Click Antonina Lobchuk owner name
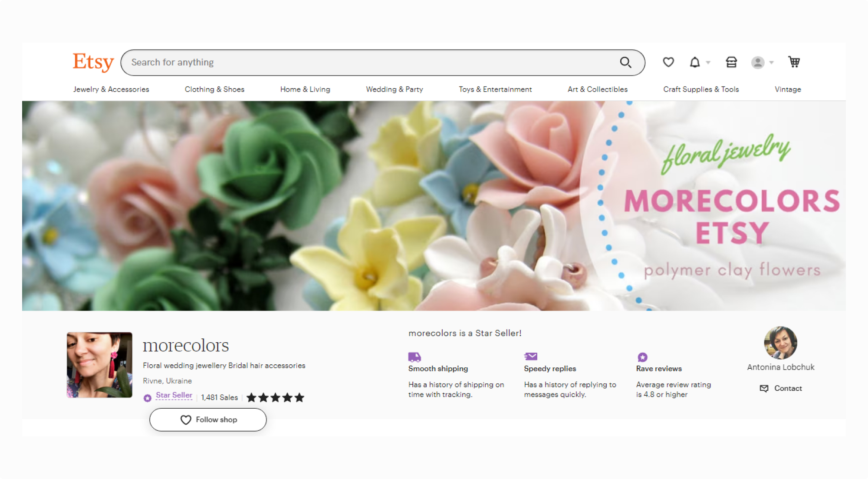Screen dimensions: 868x479 pyautogui.click(x=781, y=367)
